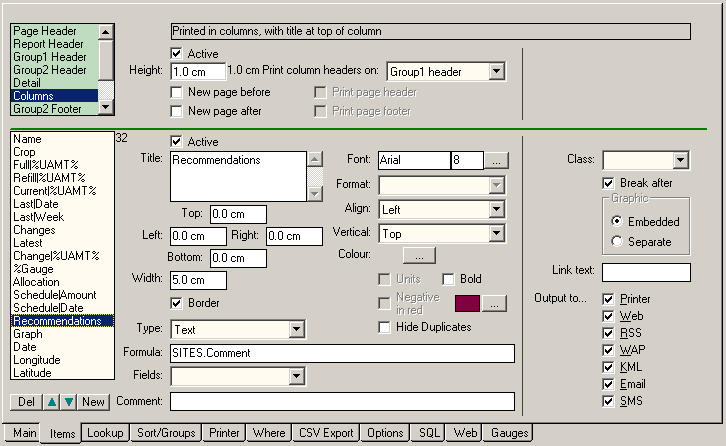Click the dark red colour swatch
Image resolution: width=726 pixels, height=446 pixels.
(468, 303)
